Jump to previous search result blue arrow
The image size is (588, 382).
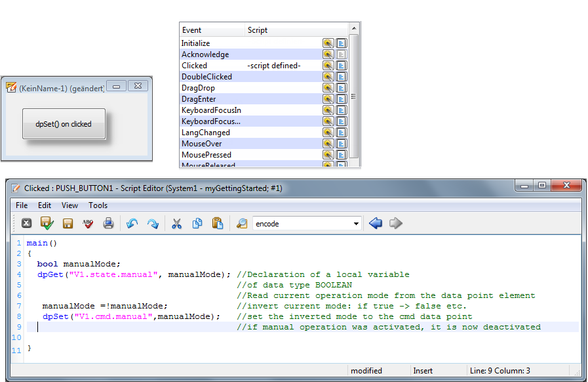click(x=376, y=224)
